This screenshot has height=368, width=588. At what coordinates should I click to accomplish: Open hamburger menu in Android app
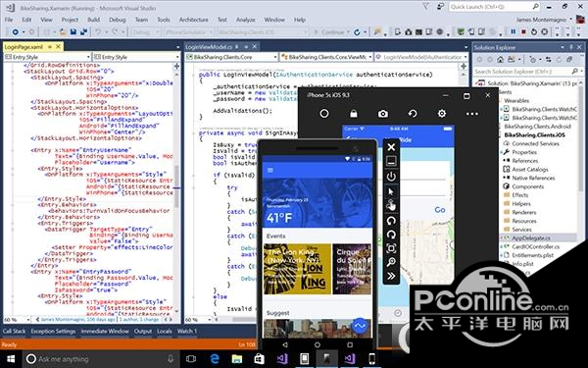click(x=269, y=170)
